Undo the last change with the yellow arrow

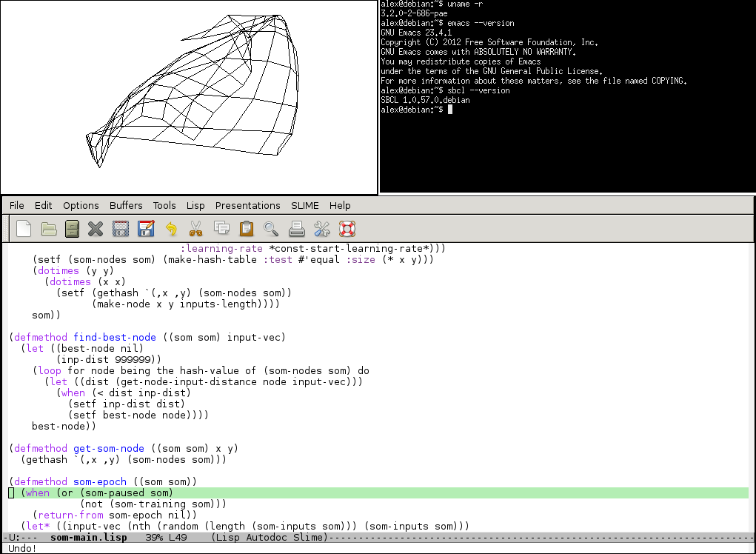point(171,229)
